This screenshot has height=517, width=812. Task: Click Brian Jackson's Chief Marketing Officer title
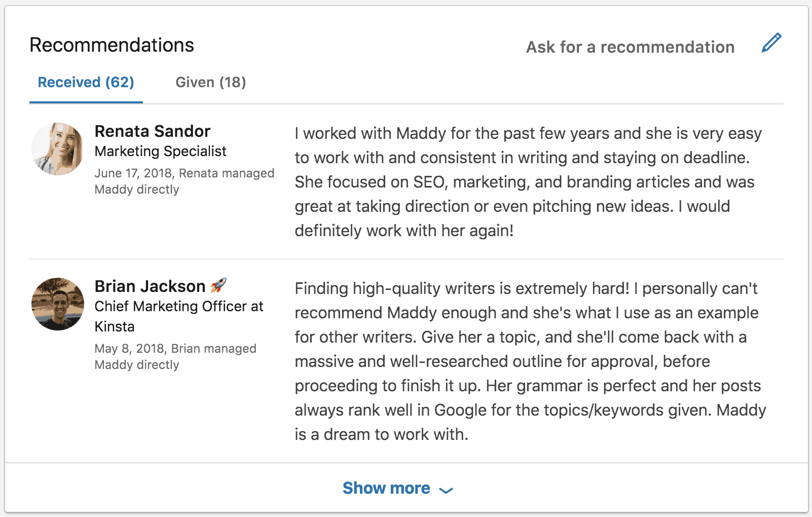click(178, 306)
